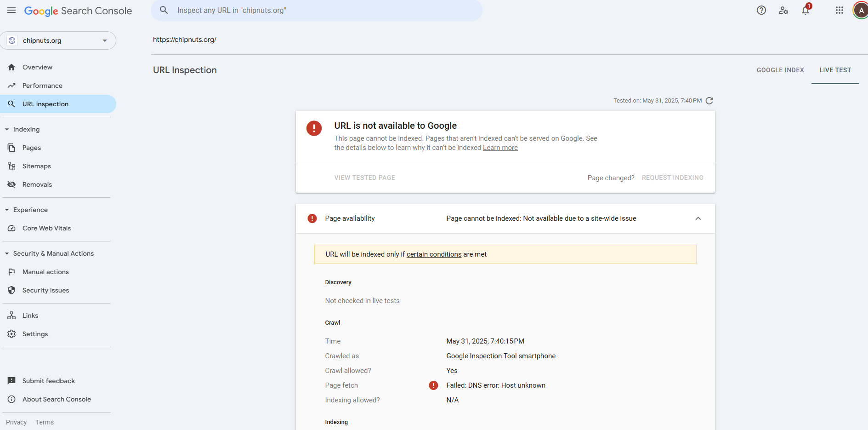This screenshot has width=868, height=430.
Task: Open the Help question mark icon
Action: click(761, 10)
